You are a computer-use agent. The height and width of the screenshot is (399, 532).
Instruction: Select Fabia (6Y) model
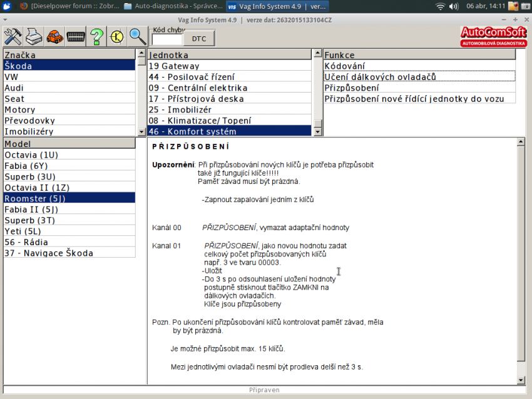tap(69, 166)
